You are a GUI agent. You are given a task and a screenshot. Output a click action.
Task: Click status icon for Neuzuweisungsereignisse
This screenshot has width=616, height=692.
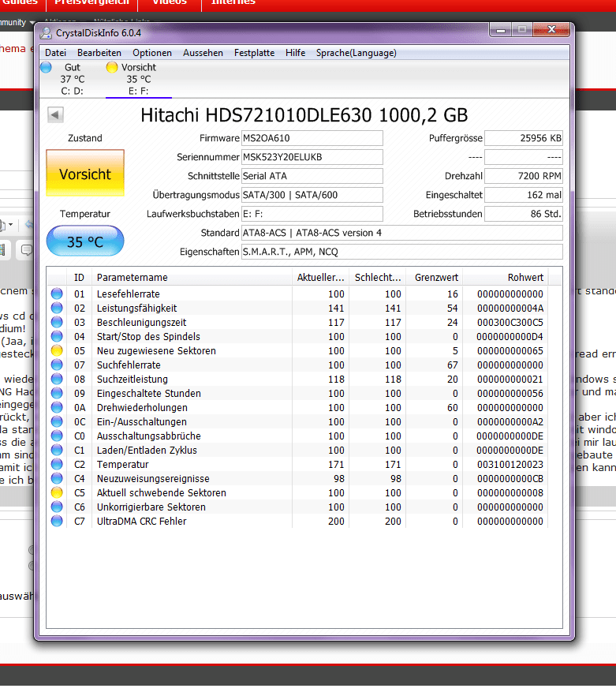pos(57,478)
